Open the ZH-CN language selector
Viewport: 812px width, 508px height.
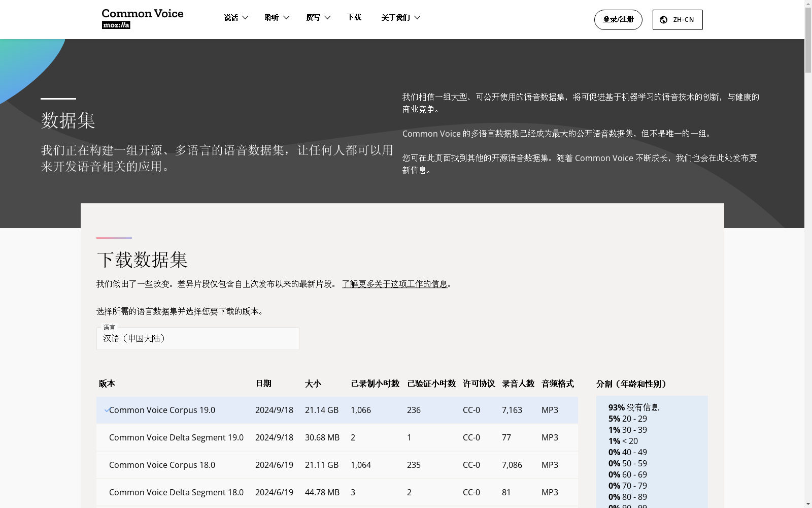[678, 20]
